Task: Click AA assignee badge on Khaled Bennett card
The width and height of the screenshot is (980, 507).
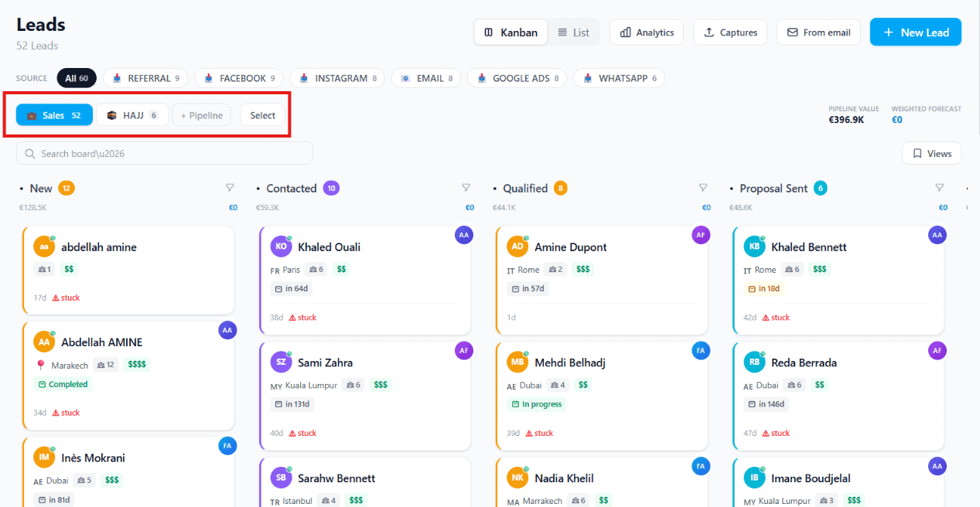Action: click(937, 235)
